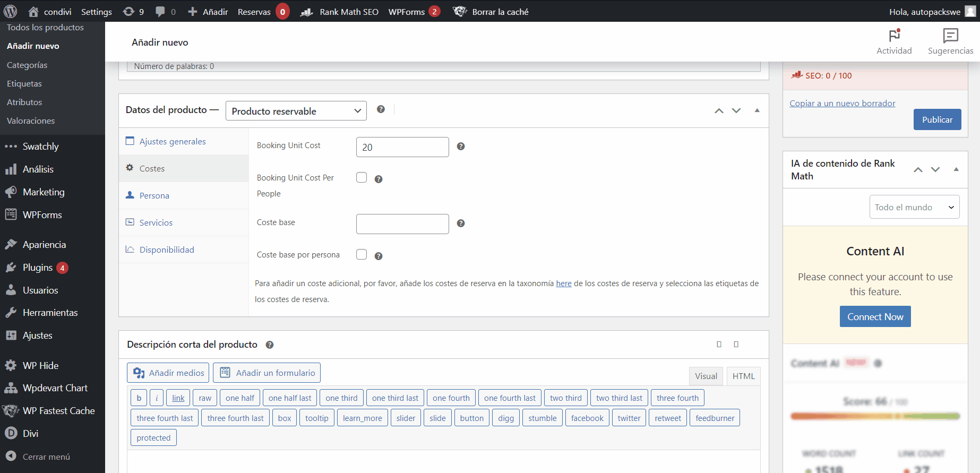Open Plugins in the sidebar menu
This screenshot has width=980, height=473.
pyautogui.click(x=38, y=268)
